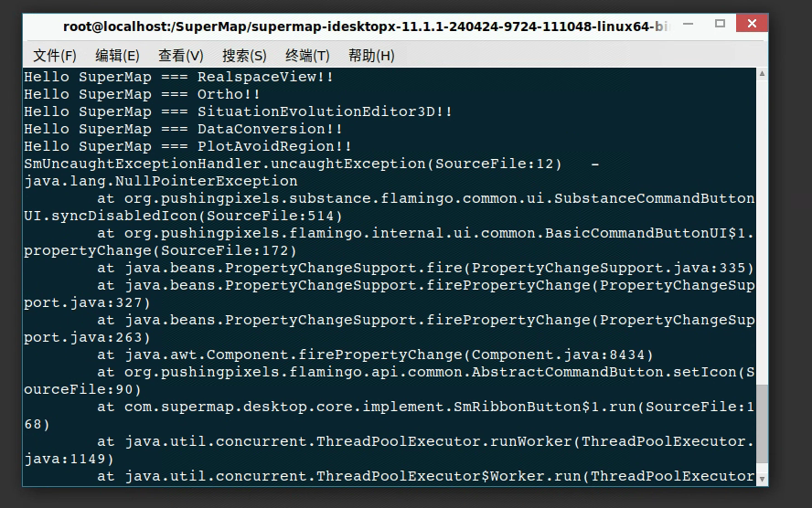Click the 'SmRibbonButton$1.run' line
Image resolution: width=812 pixels, height=508 pixels.
pyautogui.click(x=426, y=407)
